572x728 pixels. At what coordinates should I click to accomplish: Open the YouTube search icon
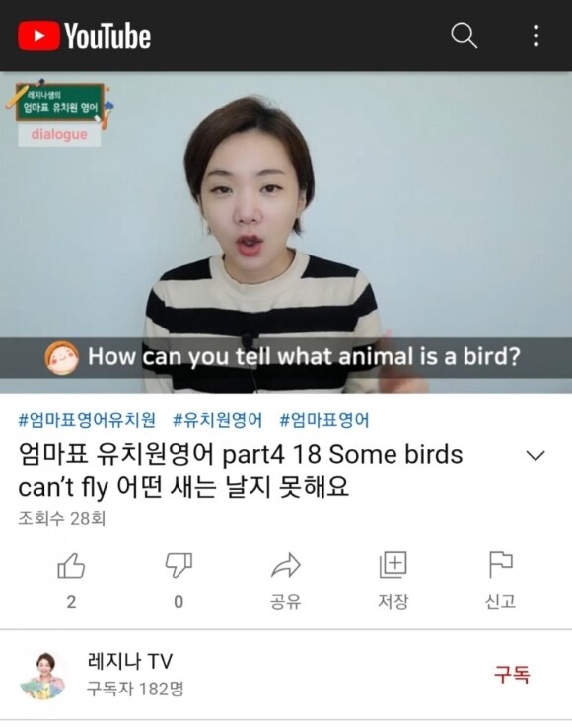464,36
